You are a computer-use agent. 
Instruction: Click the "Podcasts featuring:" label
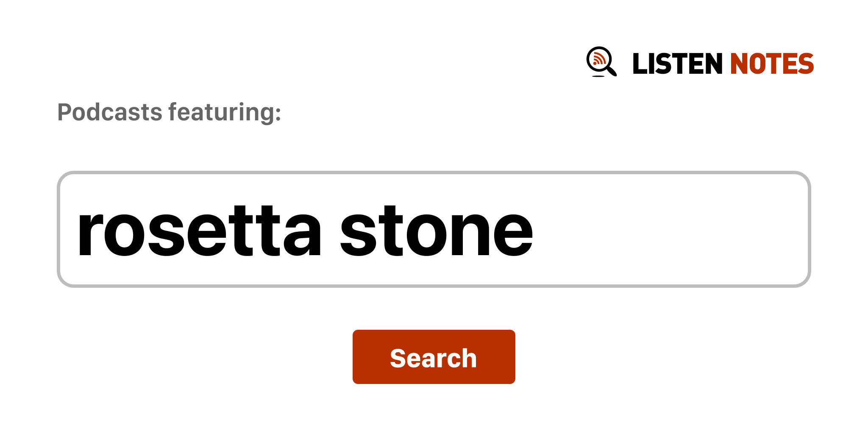(169, 112)
